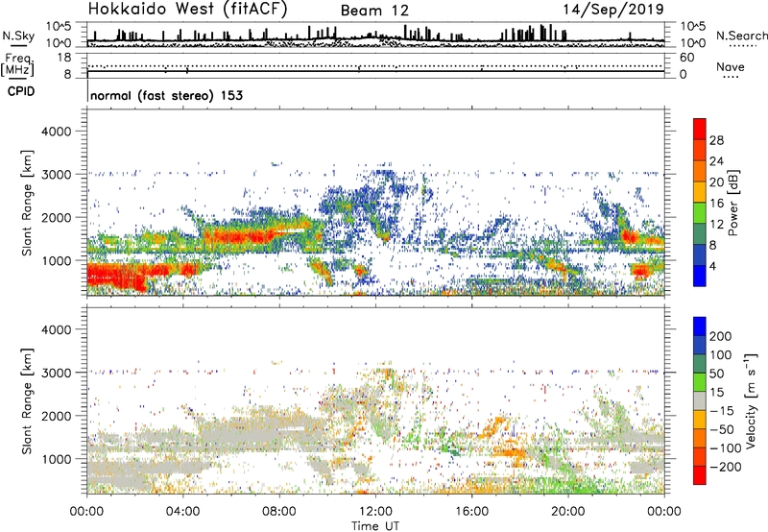Click the '2000' tick on power panel

56,217
